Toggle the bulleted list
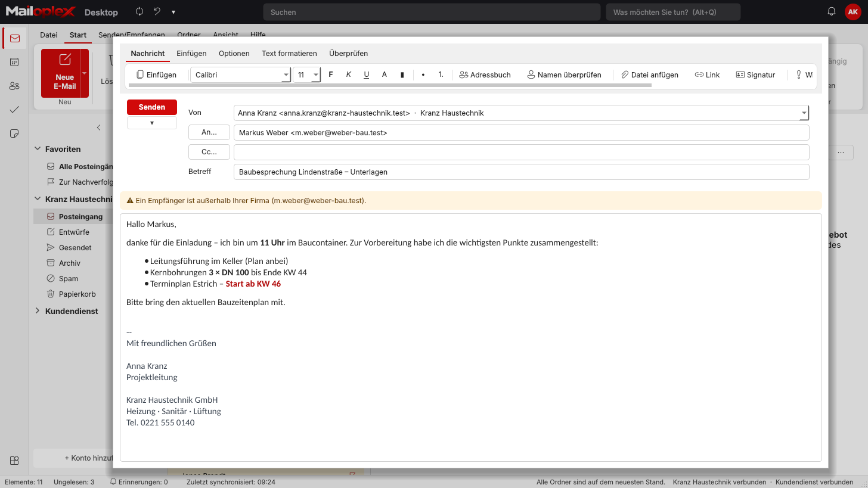The height and width of the screenshot is (488, 868). [423, 74]
